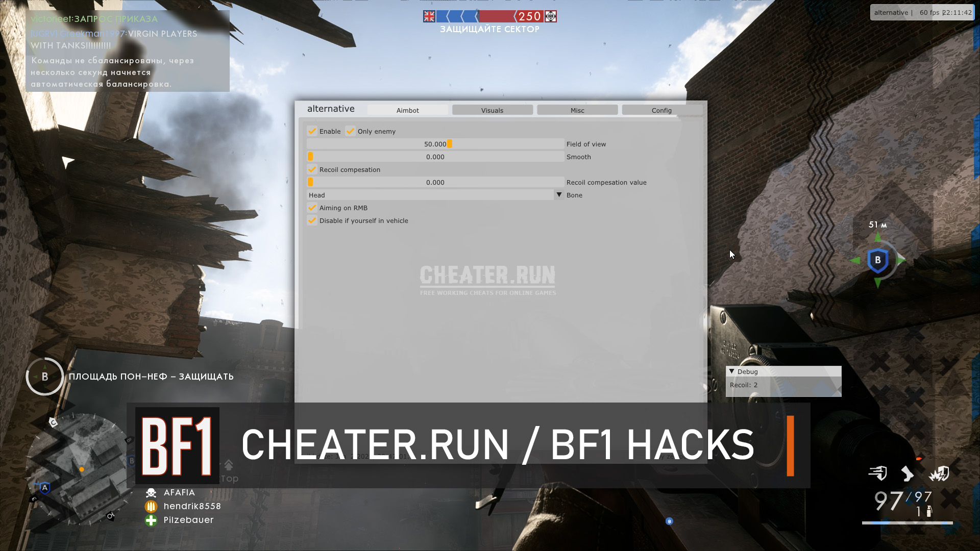Expand the Debug info panel
Screen dimensions: 980x551
pyautogui.click(x=732, y=371)
